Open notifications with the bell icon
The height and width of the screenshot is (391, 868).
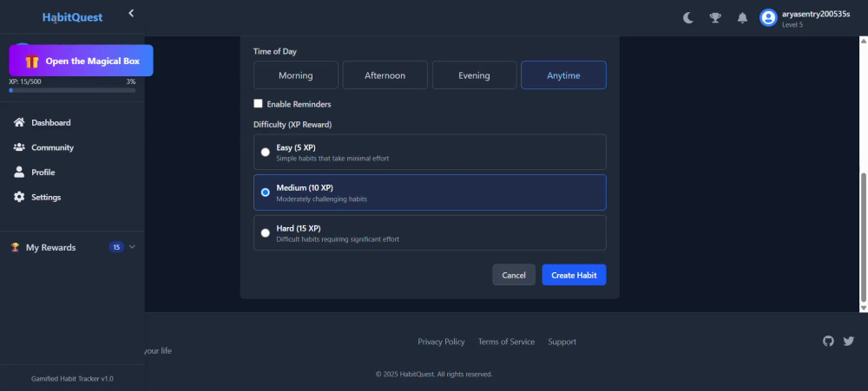742,18
